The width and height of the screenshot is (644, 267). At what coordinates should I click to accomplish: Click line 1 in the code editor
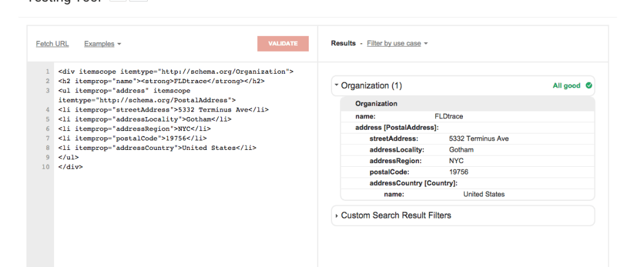175,71
